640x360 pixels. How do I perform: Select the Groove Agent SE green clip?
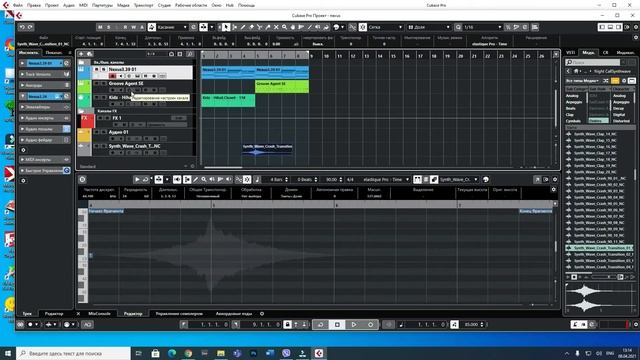[282, 86]
